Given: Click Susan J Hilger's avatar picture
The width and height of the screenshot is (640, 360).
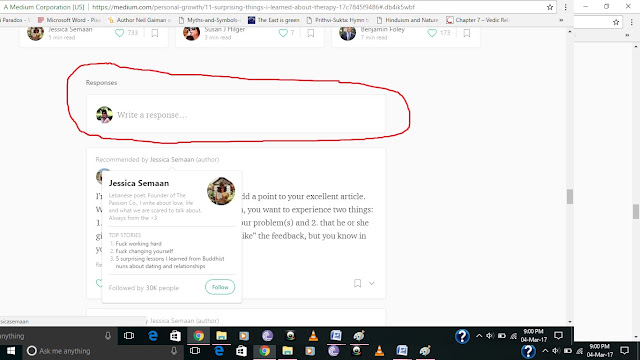Looking at the screenshot, I should coord(191,33).
